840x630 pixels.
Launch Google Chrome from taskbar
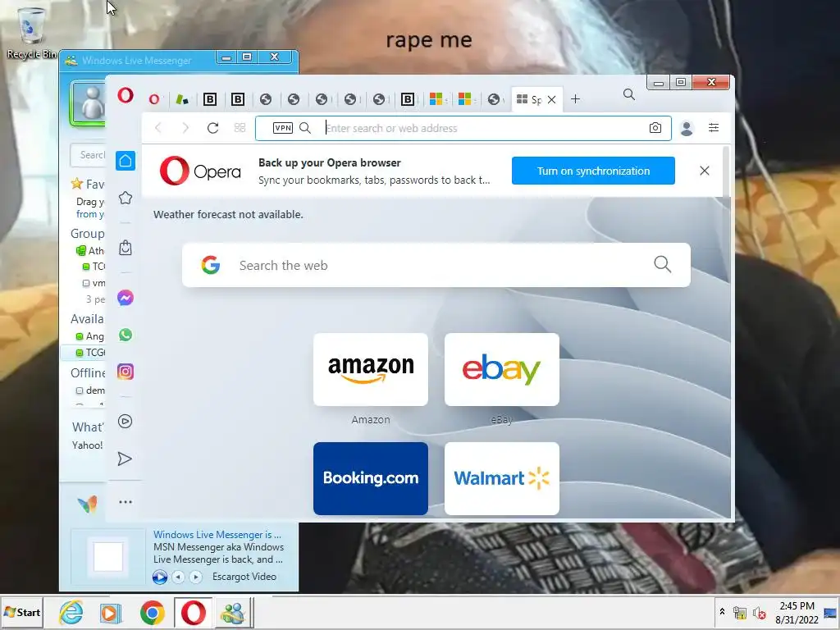[152, 613]
